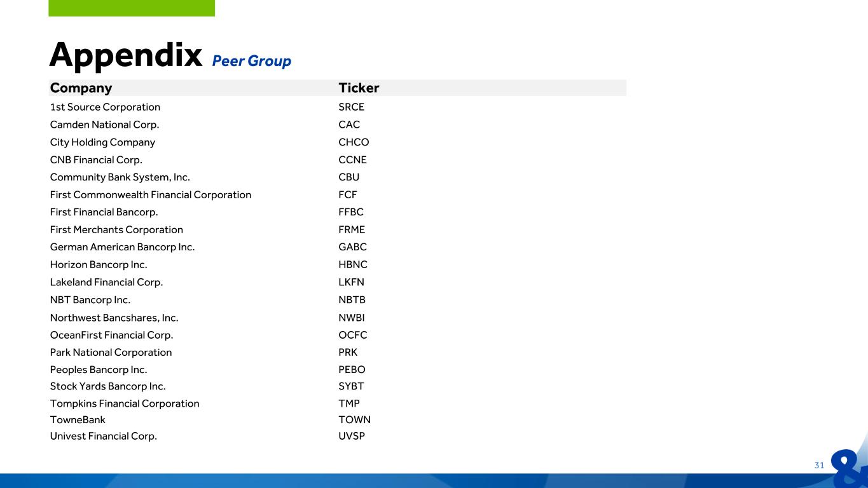Click the green bar at top

132,8
